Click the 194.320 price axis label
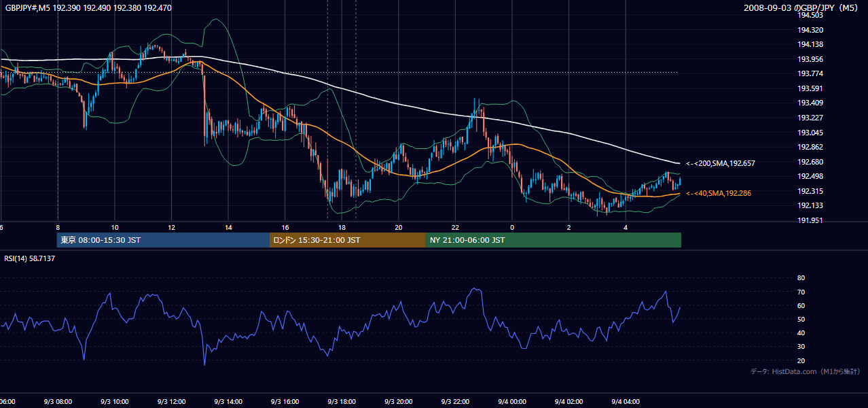The width and height of the screenshot is (868, 408). tap(810, 30)
